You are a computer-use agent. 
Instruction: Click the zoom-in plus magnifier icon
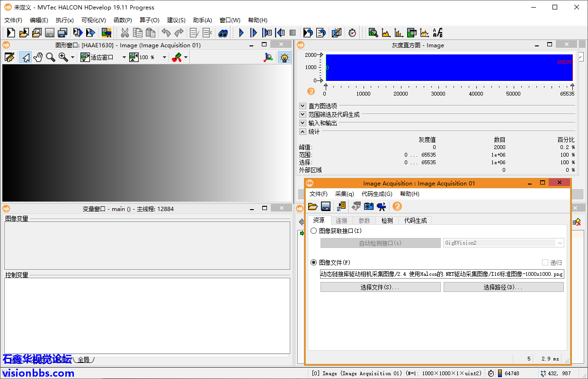[x=63, y=57]
